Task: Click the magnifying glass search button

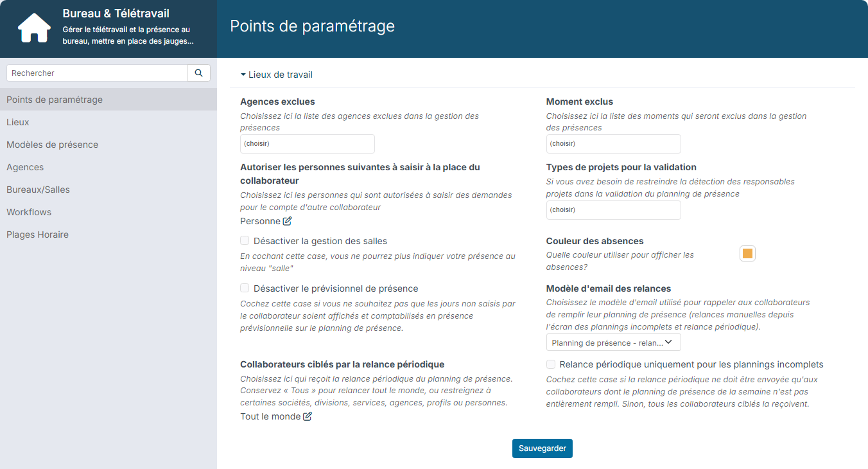Action: [x=198, y=73]
